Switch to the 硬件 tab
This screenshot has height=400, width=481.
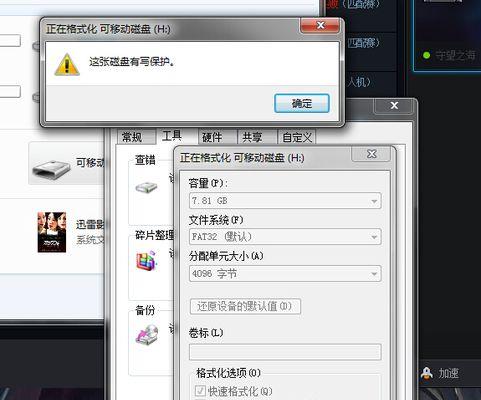click(212, 137)
